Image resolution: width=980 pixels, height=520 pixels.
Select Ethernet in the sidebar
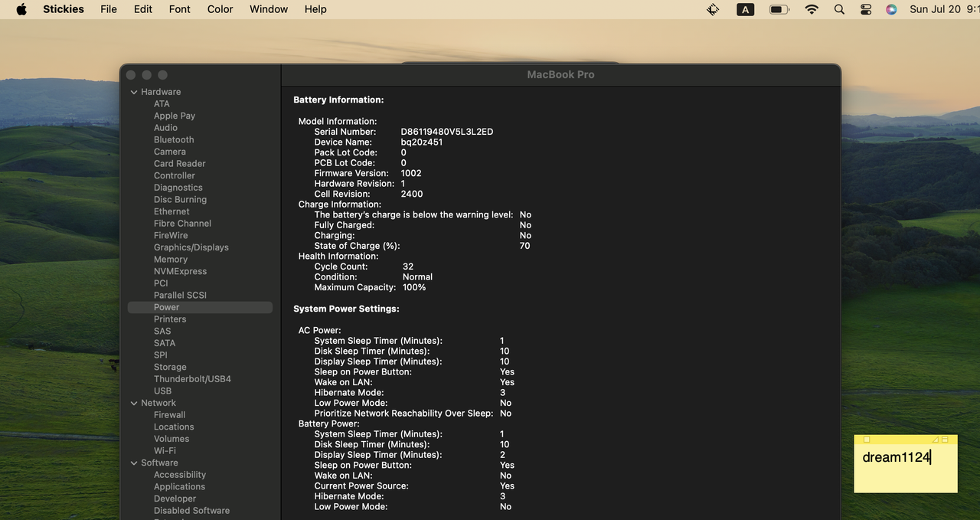[171, 211]
